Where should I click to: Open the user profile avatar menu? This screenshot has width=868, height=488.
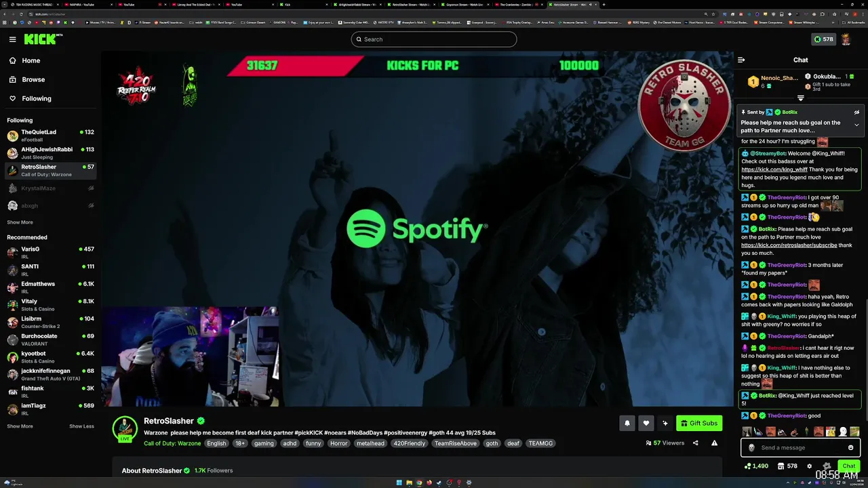(846, 39)
